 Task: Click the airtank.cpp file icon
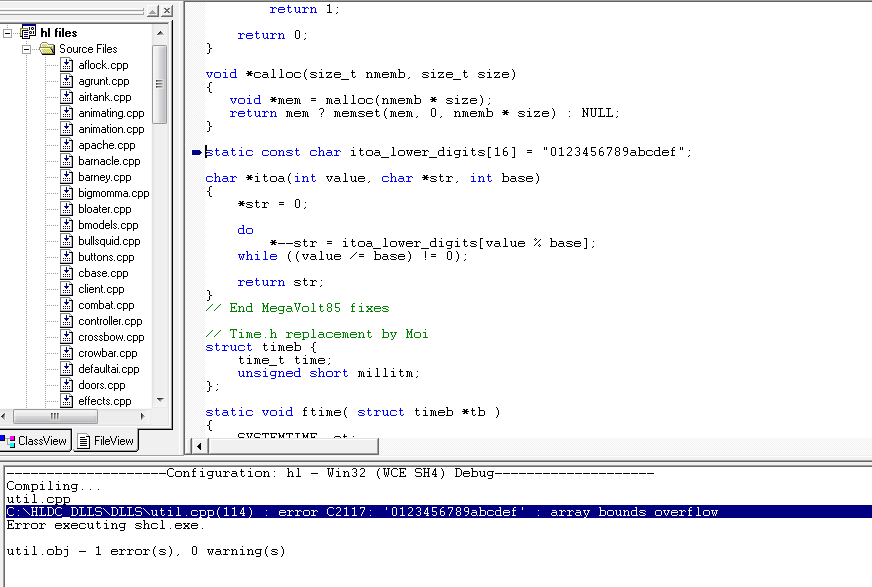tap(67, 97)
